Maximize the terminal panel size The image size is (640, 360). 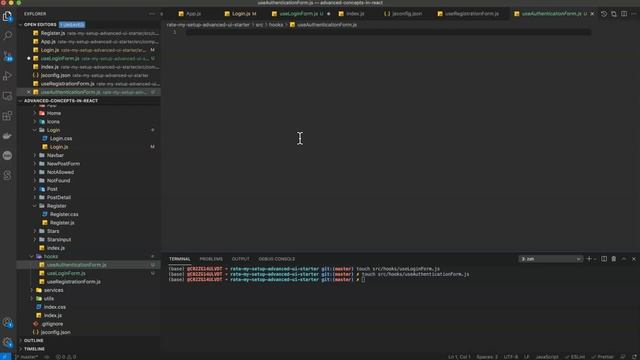[x=624, y=259]
